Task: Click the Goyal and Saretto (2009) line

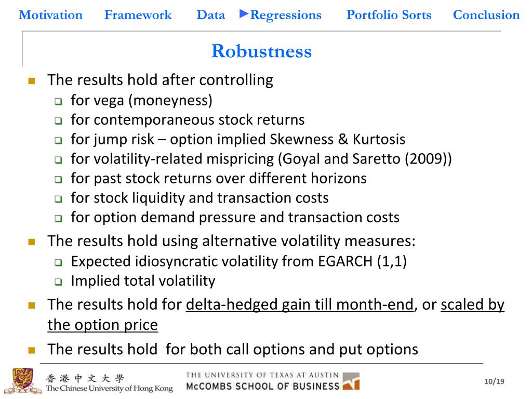Action: click(x=261, y=159)
